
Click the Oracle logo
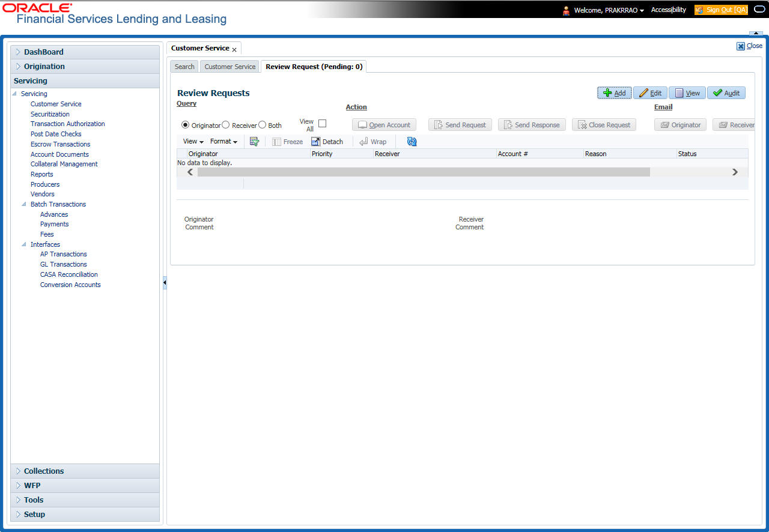point(37,7)
